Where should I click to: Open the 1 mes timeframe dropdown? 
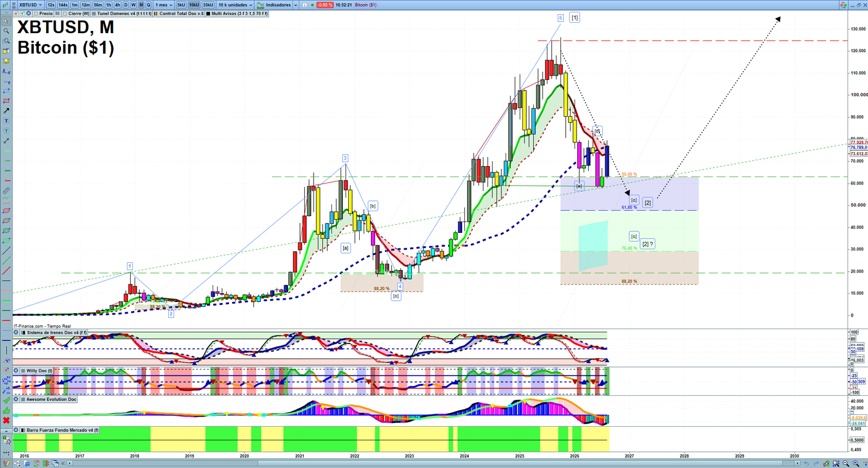[164, 5]
